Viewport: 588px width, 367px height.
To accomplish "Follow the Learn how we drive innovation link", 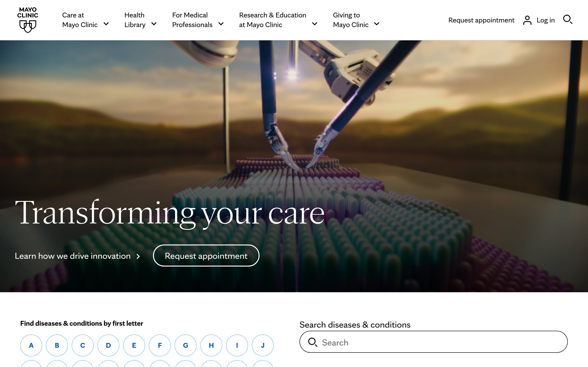I will click(x=72, y=256).
